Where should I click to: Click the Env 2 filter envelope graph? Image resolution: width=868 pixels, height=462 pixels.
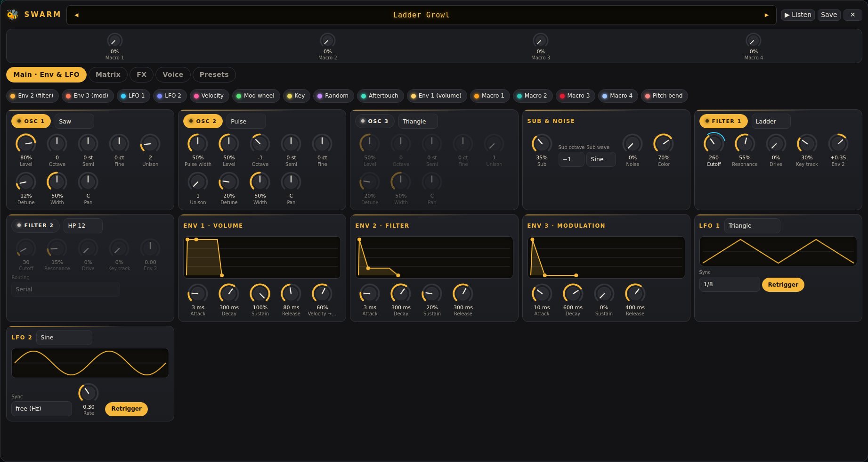434,257
